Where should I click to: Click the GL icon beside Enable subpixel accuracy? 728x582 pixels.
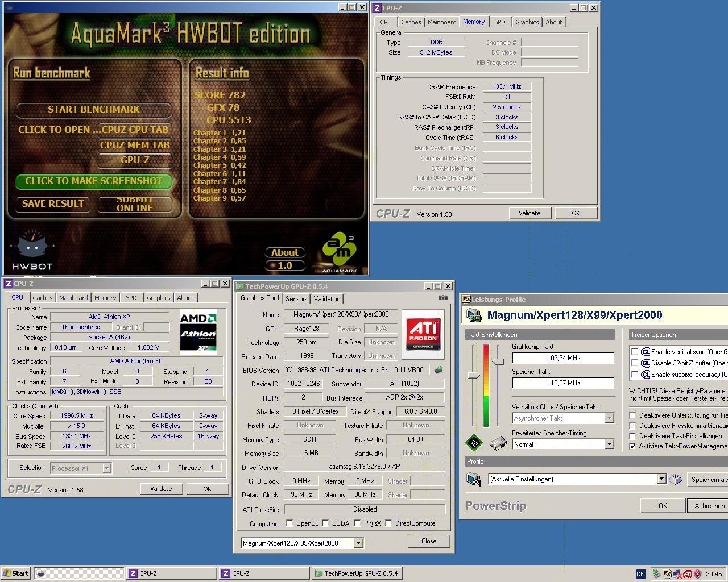tap(646, 375)
